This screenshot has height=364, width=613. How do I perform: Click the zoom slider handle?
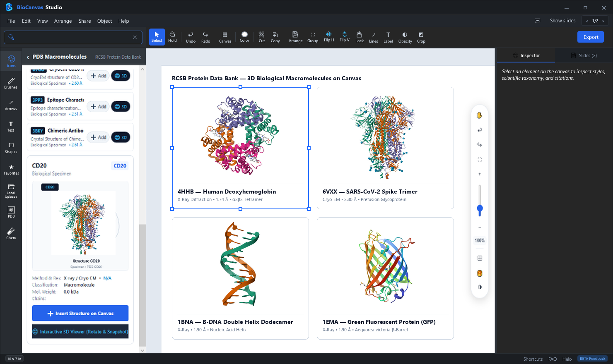click(x=480, y=208)
